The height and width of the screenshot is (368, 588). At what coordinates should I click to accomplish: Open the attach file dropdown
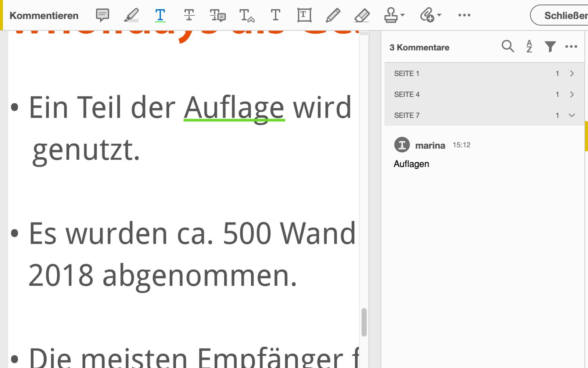[x=429, y=15]
